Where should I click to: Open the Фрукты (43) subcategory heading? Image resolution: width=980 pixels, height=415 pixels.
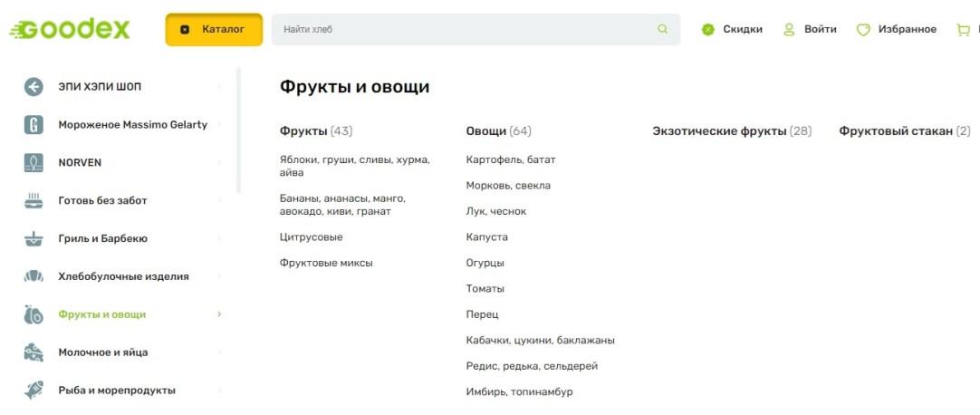click(316, 131)
